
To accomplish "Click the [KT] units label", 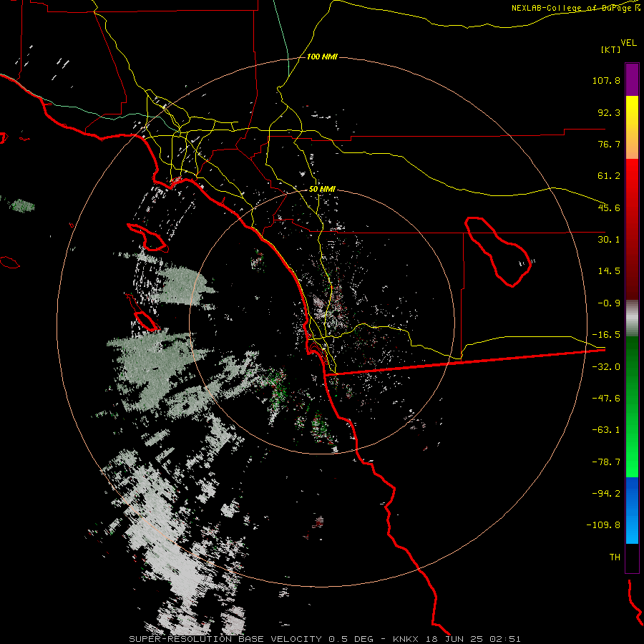I will 610,49.
